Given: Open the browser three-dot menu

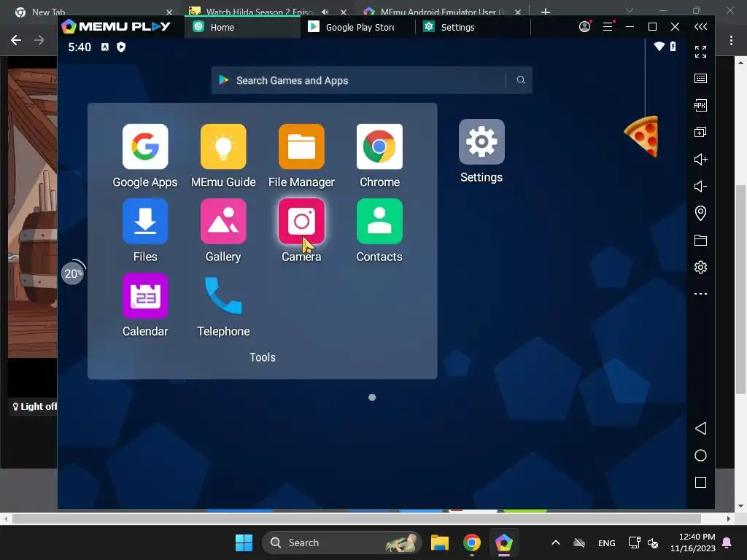Looking at the screenshot, I should coord(731,41).
